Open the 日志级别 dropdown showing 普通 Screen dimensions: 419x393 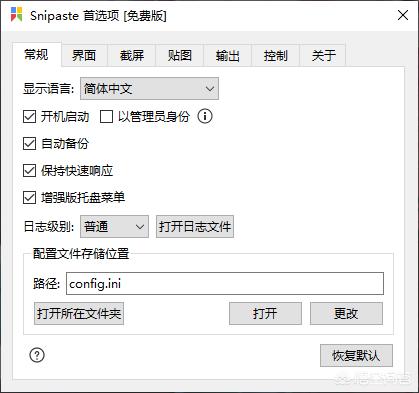[x=114, y=227]
